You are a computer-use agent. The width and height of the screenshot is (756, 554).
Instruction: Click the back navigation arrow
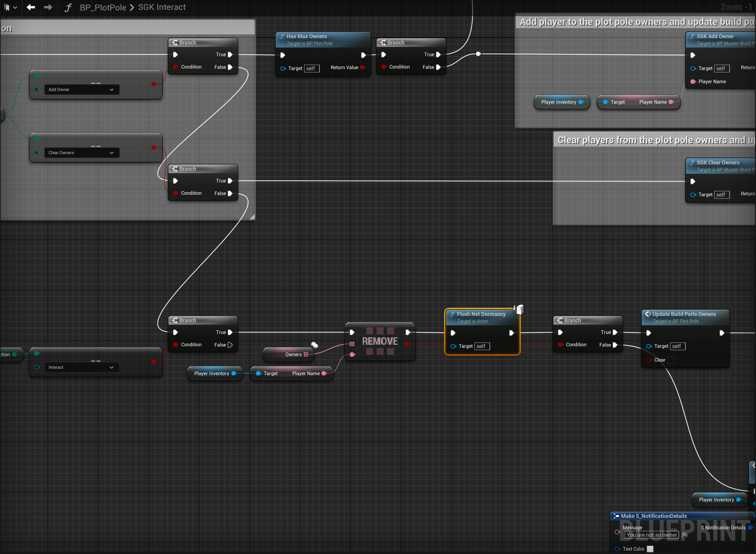pyautogui.click(x=31, y=7)
